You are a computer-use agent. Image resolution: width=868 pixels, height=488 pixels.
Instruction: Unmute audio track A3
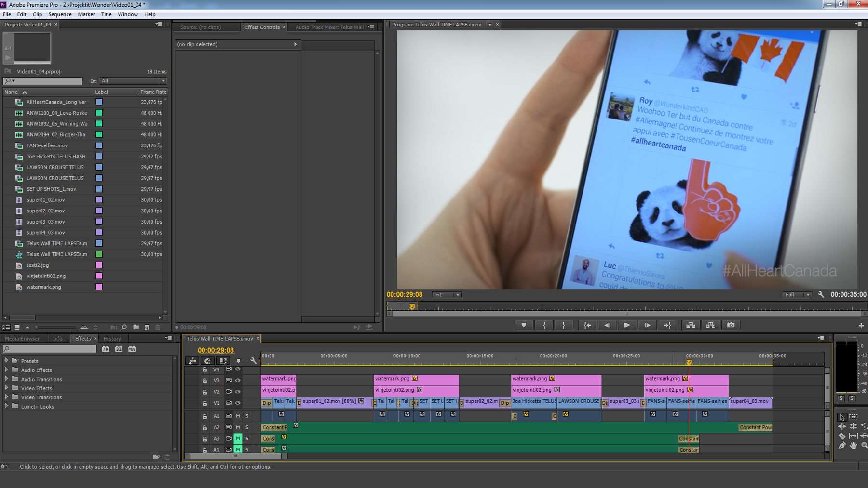[238, 438]
